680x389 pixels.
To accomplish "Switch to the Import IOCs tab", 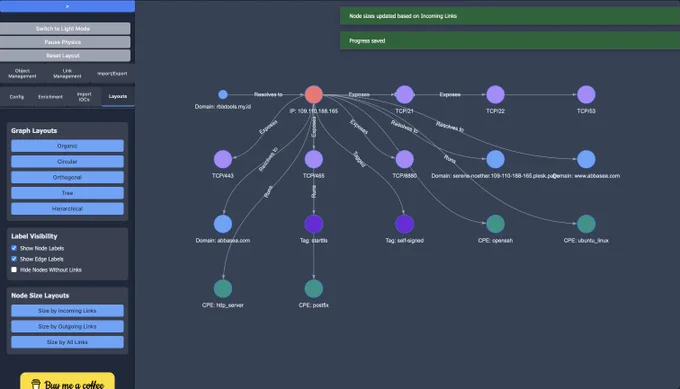I will pos(84,97).
